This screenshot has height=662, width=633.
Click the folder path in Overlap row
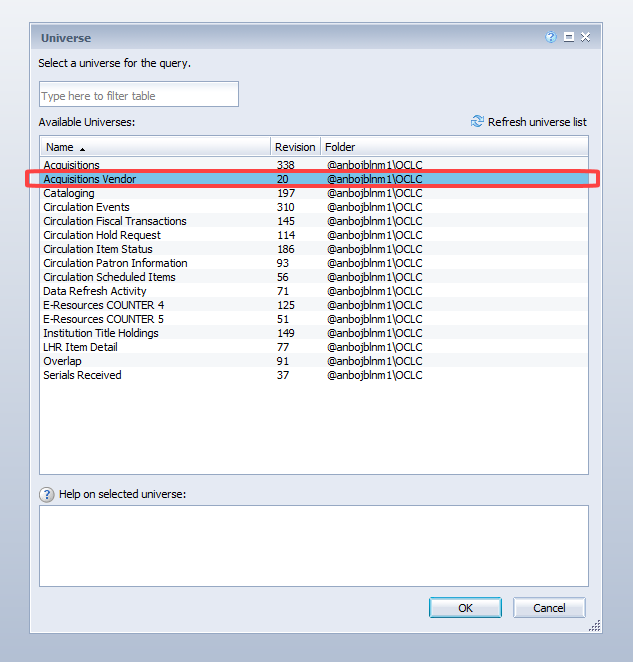(x=375, y=361)
